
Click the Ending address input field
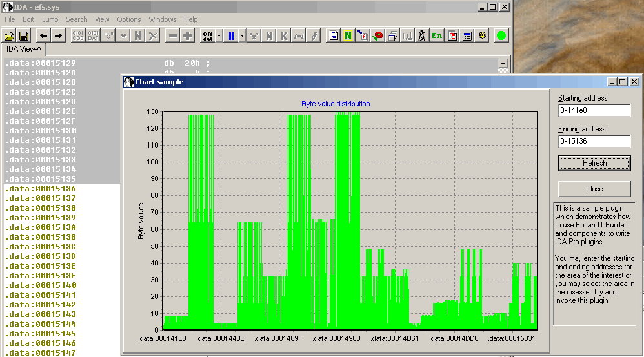click(x=594, y=141)
